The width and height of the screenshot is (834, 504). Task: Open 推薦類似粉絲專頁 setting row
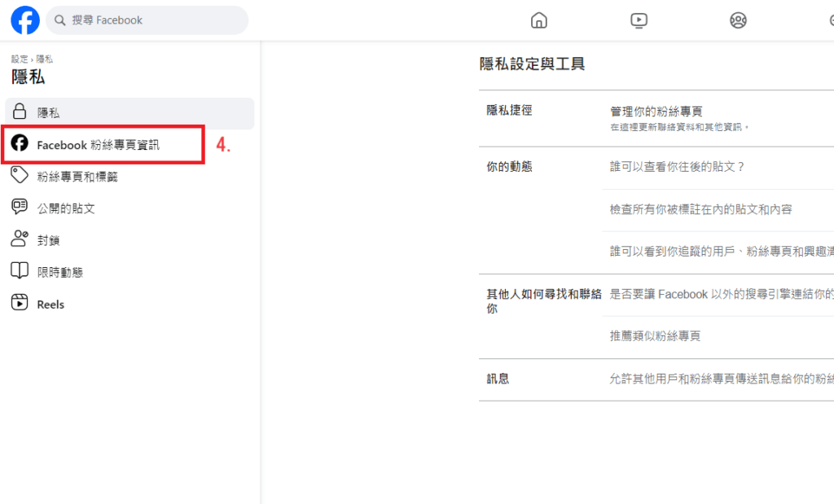655,336
